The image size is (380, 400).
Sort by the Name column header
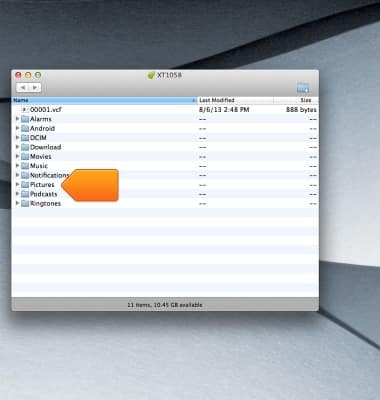point(104,100)
